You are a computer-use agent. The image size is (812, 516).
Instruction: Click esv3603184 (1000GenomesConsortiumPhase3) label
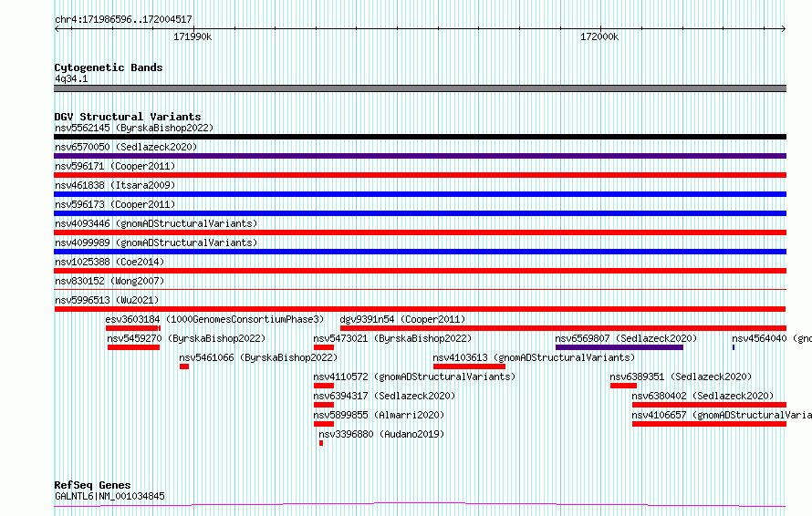pos(214,319)
